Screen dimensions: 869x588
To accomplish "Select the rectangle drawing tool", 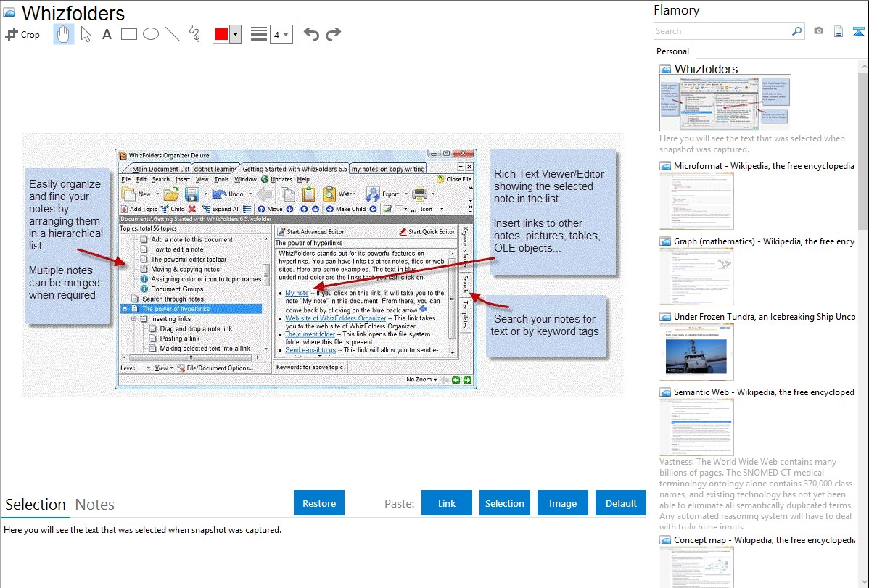I will coord(129,34).
